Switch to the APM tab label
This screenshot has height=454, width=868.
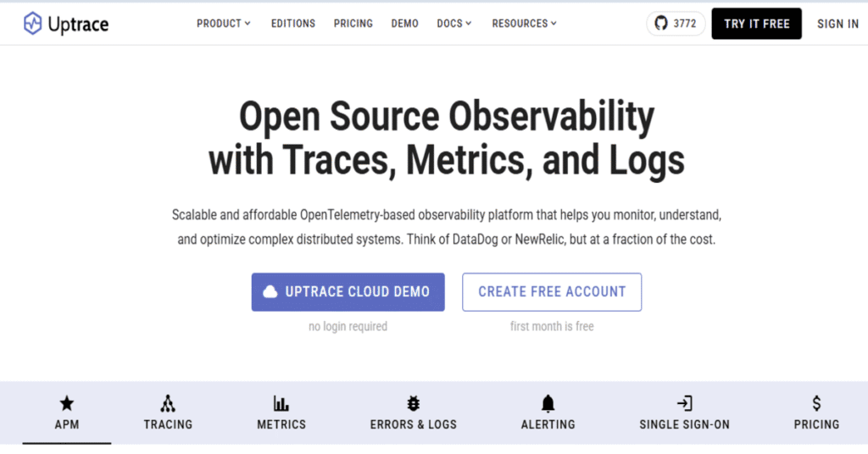[67, 424]
